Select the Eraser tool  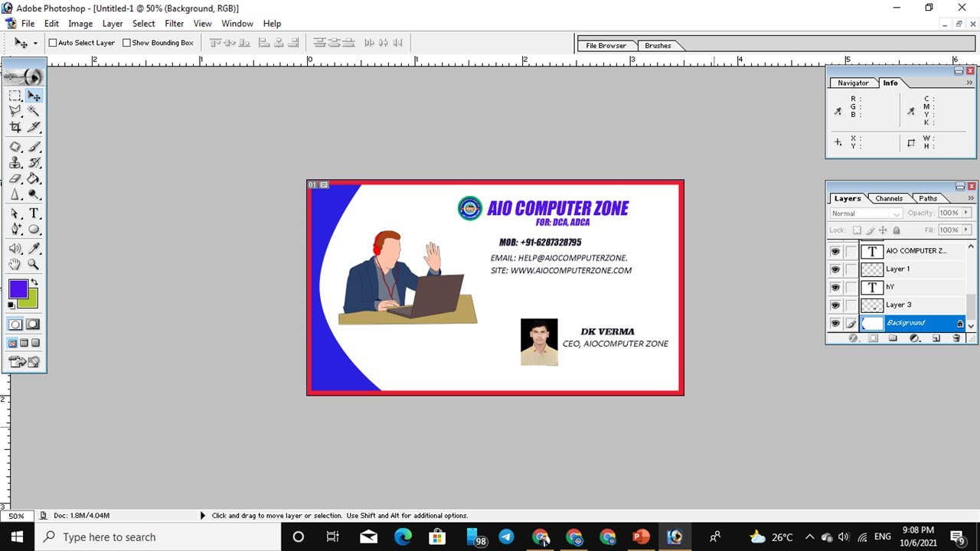15,178
